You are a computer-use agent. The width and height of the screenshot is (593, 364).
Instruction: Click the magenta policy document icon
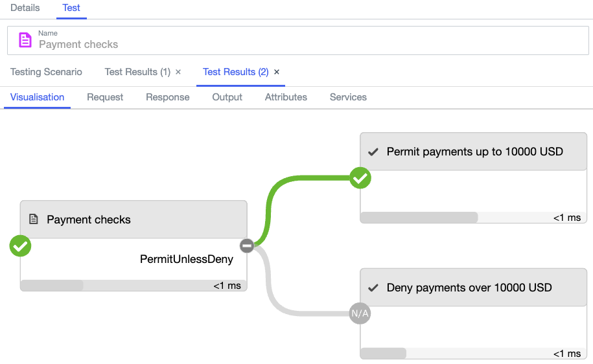point(25,40)
